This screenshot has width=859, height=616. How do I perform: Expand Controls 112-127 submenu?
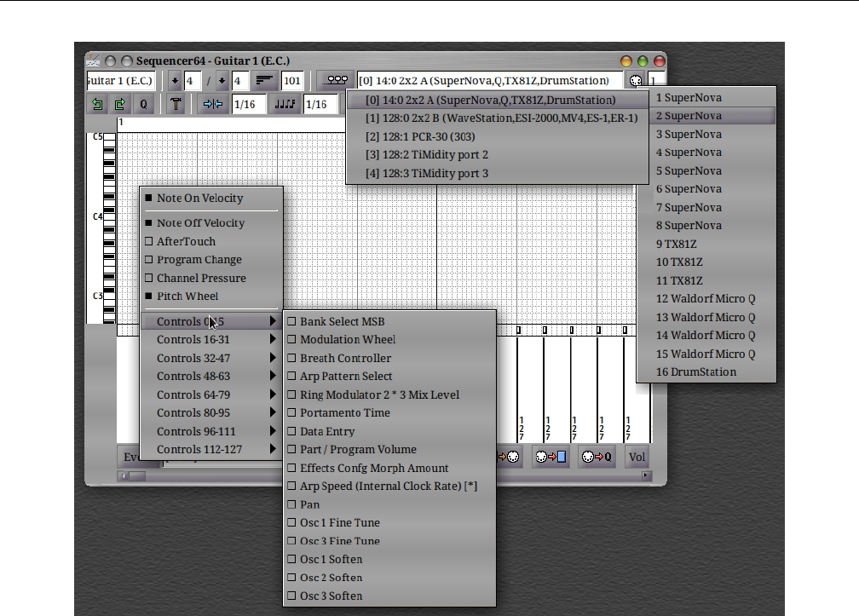coord(211,450)
